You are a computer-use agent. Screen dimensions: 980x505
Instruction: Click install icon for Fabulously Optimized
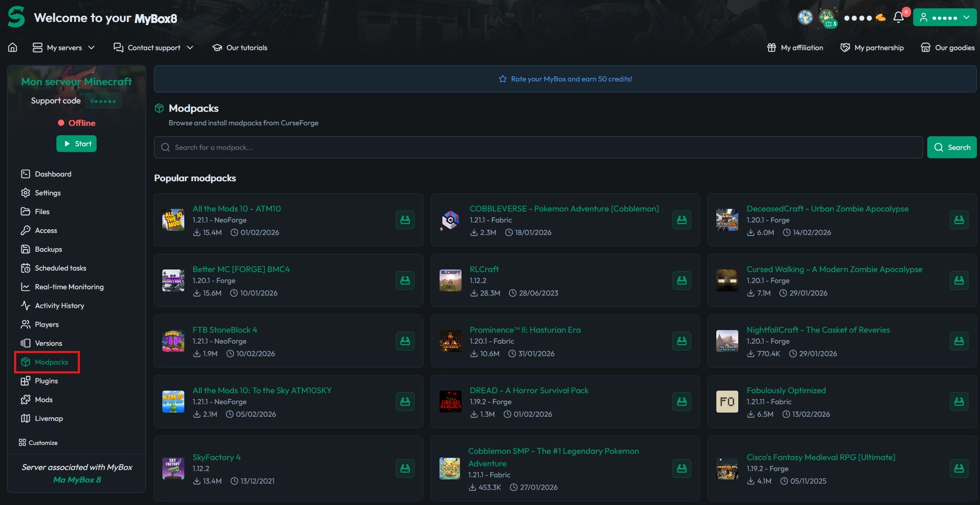(959, 402)
